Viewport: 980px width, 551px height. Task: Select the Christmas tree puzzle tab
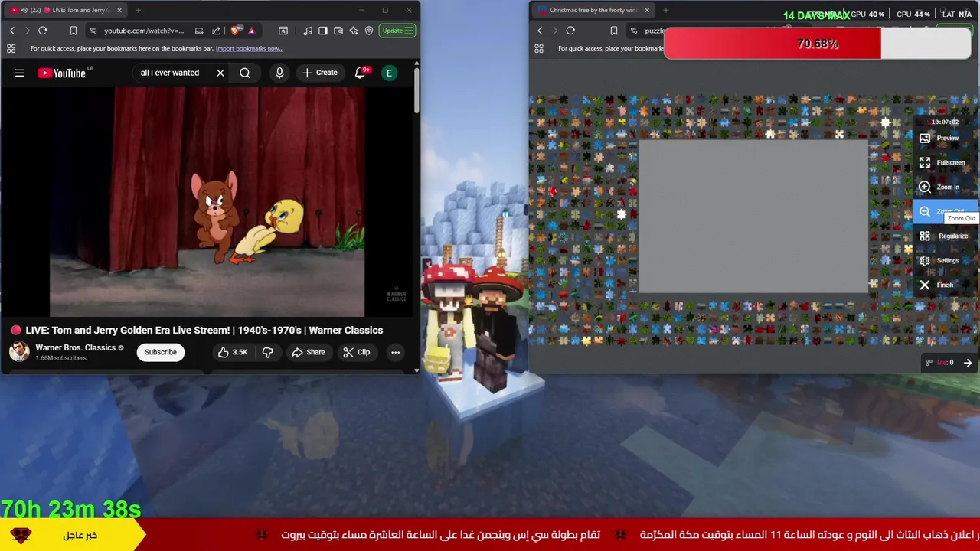pos(593,10)
